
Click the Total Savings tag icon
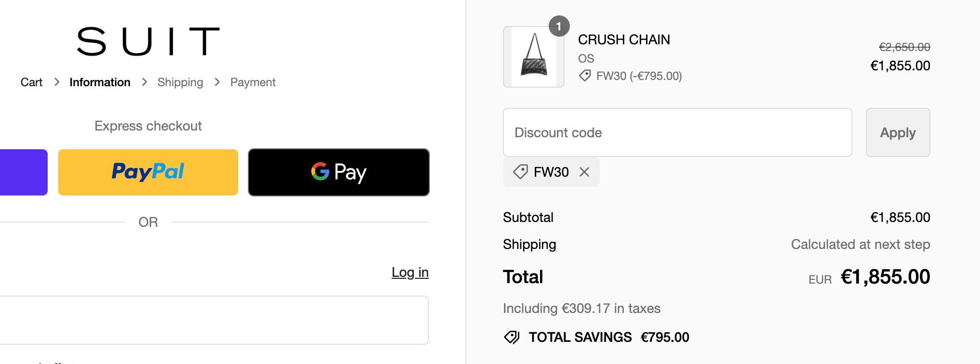tap(512, 337)
